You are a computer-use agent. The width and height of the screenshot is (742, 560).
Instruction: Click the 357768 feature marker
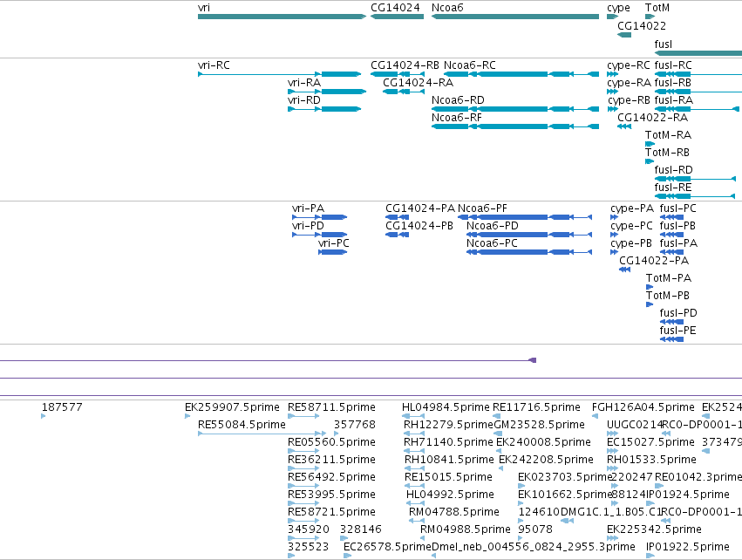click(x=337, y=434)
